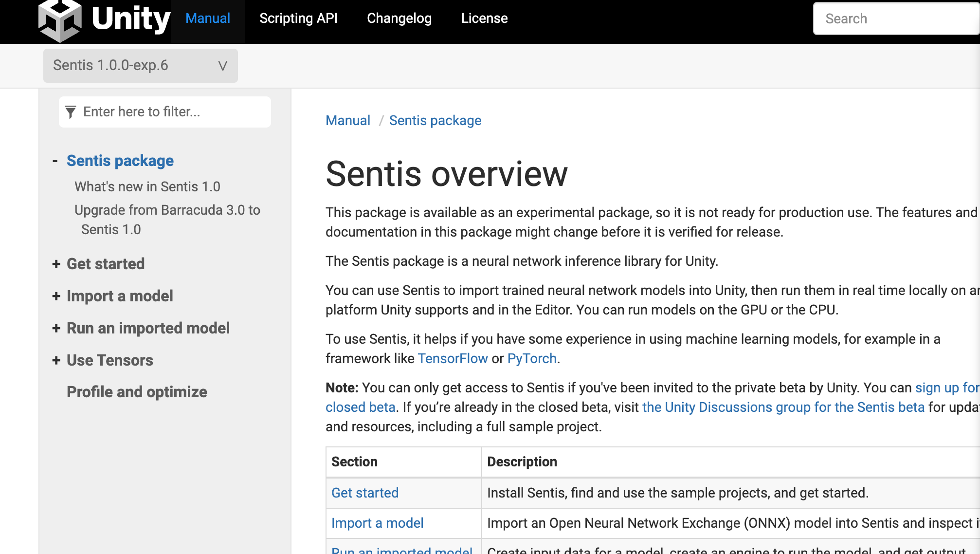The width and height of the screenshot is (980, 554).
Task: Click the filter funnel icon
Action: point(71,111)
